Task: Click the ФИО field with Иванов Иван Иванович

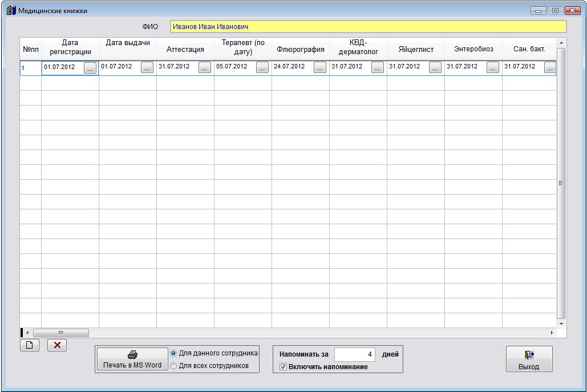Action: 368,27
